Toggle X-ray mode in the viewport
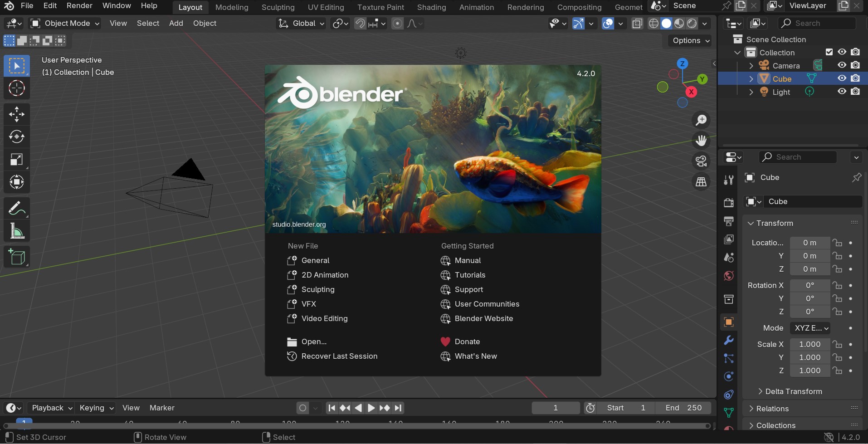 pyautogui.click(x=637, y=23)
